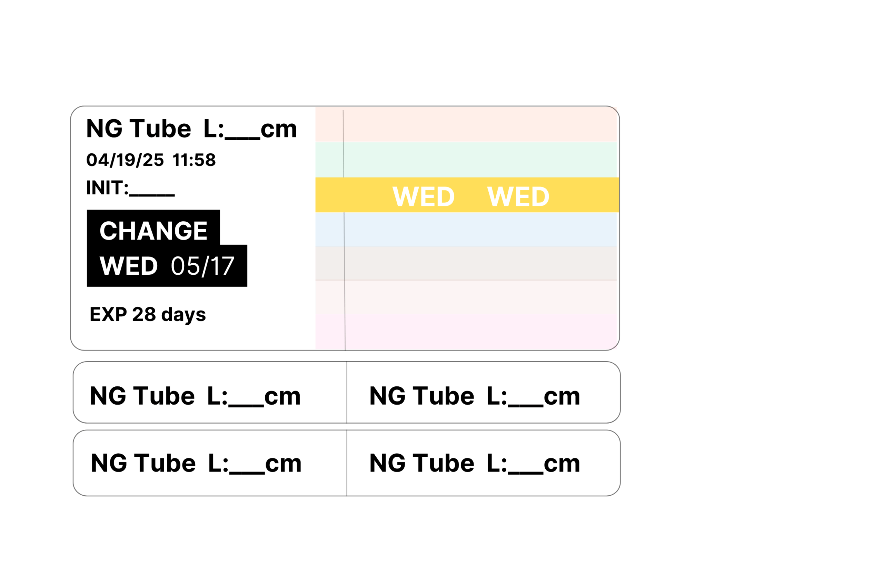This screenshot has height=588, width=883.
Task: Select the upper-right small NG Tube label
Action: pyautogui.click(x=483, y=392)
